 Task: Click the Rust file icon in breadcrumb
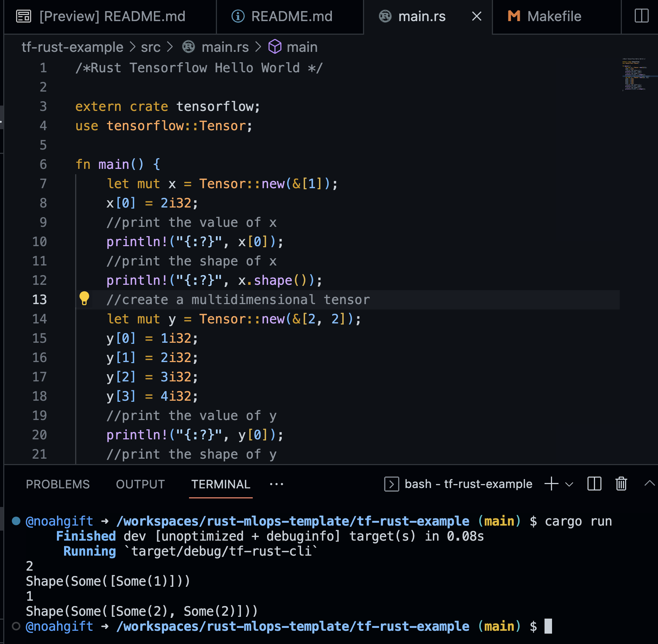pos(189,47)
